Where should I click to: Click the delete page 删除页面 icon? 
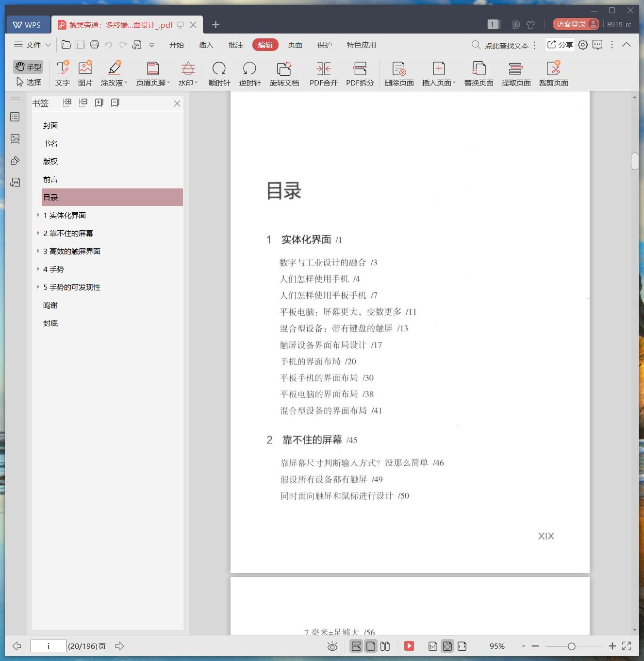tap(399, 68)
